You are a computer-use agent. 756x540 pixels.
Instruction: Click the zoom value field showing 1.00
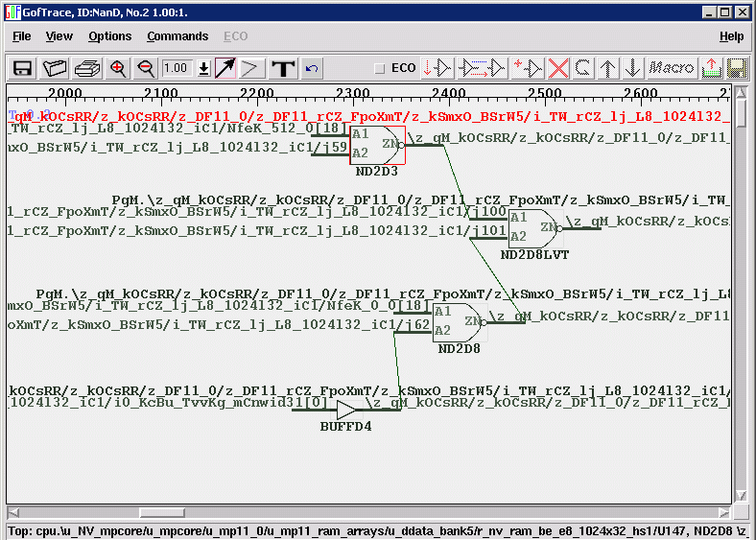point(177,68)
